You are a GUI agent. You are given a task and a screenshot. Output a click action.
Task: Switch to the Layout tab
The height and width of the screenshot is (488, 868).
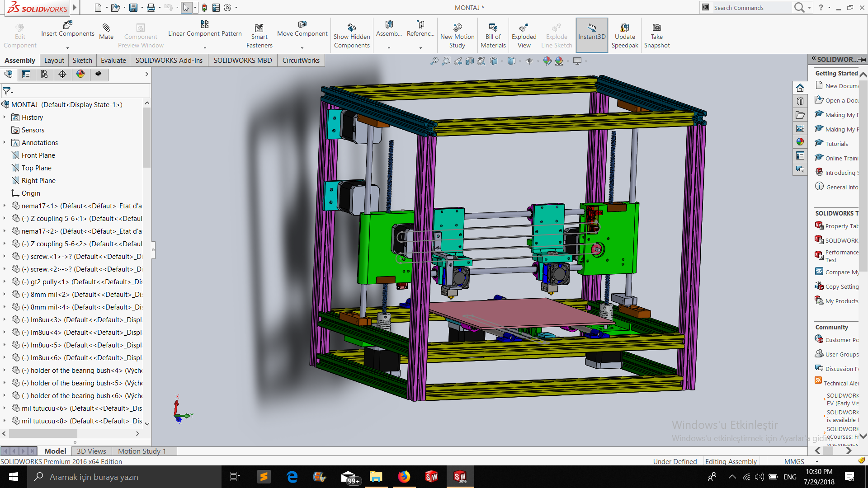point(54,60)
